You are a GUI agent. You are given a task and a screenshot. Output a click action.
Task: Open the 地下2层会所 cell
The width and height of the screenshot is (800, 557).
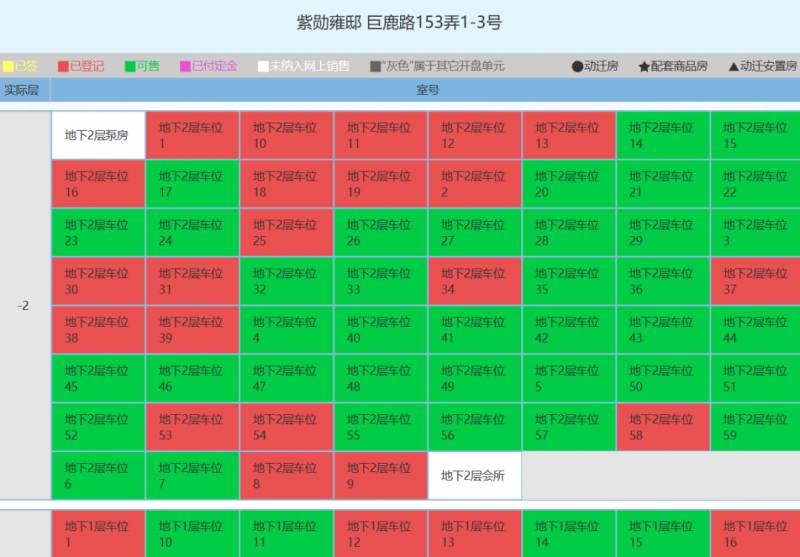[474, 475]
